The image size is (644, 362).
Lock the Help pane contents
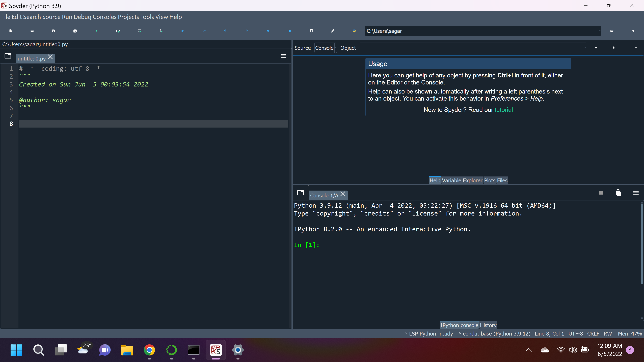pyautogui.click(x=614, y=48)
